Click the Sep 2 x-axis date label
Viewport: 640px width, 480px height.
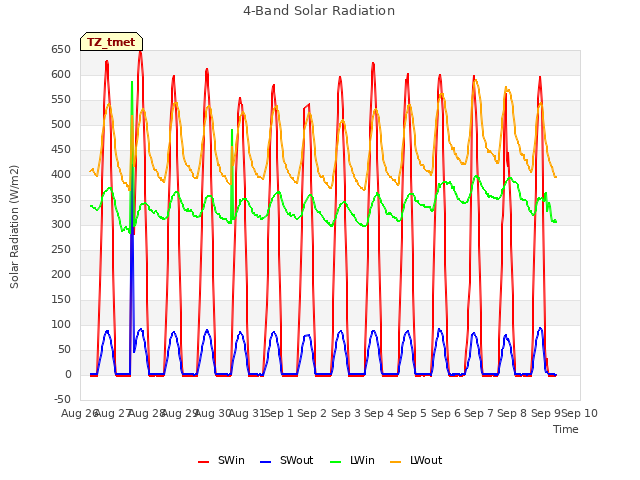tap(312, 413)
